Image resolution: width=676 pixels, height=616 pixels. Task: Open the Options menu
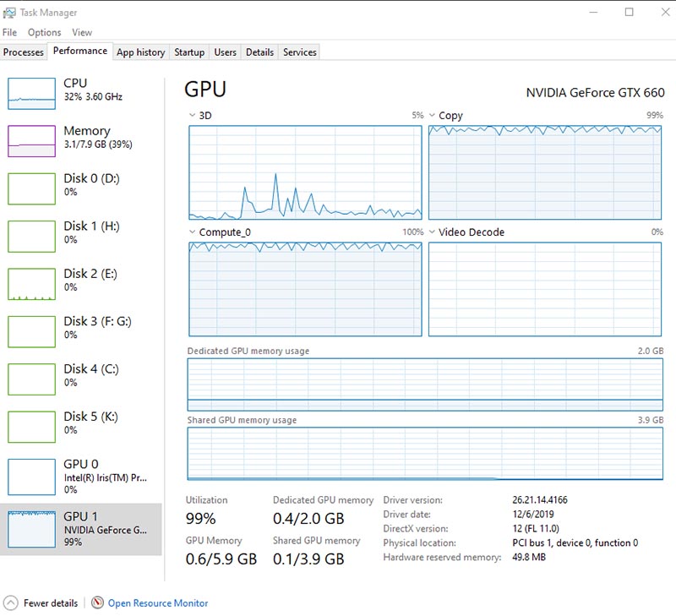pyautogui.click(x=45, y=32)
